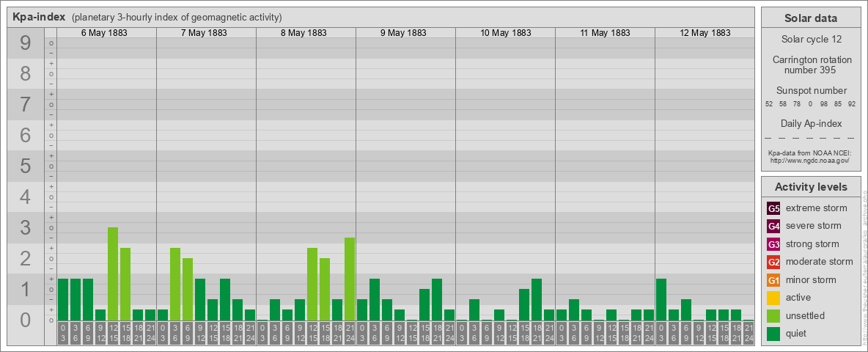Viewport: 868px width, 352px height.
Task: Click the 'unsettled' legend label
Action: 805,315
